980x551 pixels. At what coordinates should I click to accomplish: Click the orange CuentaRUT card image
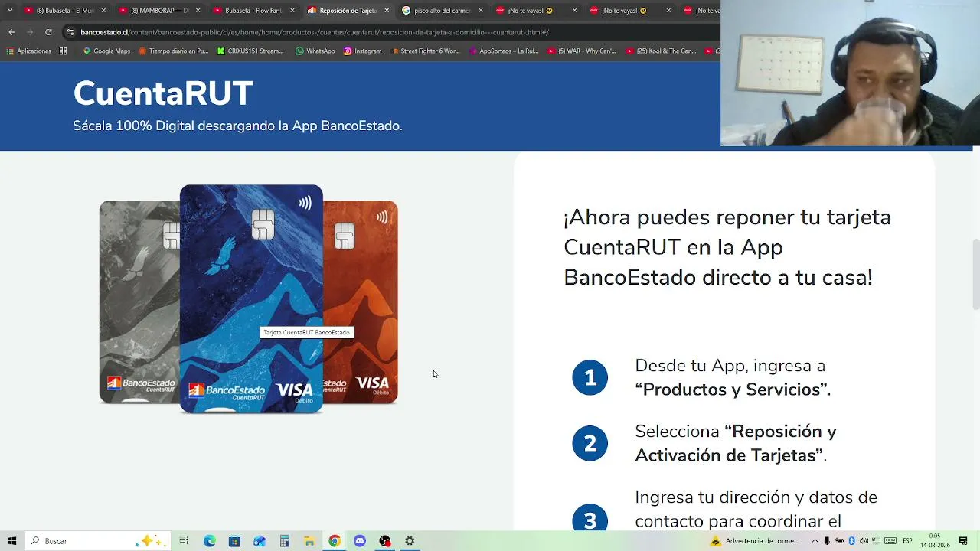tap(361, 302)
